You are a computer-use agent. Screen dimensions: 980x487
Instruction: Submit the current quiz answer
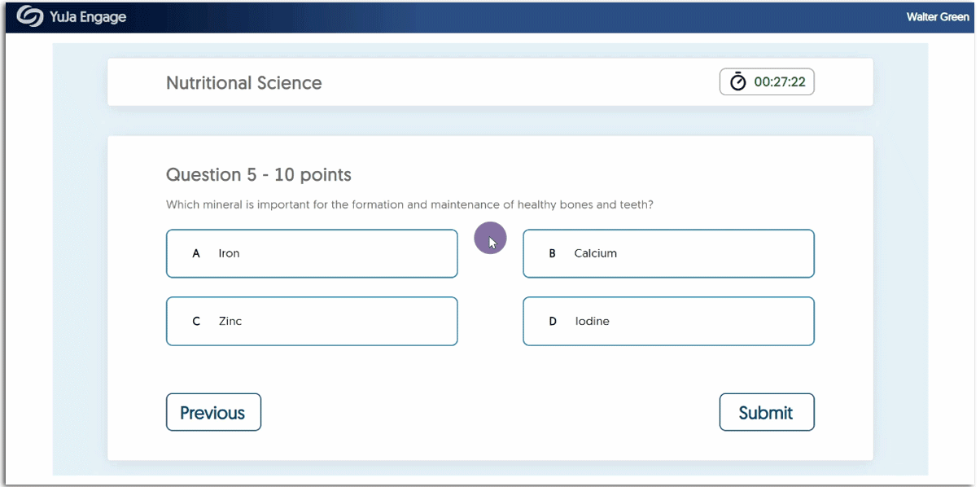(766, 412)
